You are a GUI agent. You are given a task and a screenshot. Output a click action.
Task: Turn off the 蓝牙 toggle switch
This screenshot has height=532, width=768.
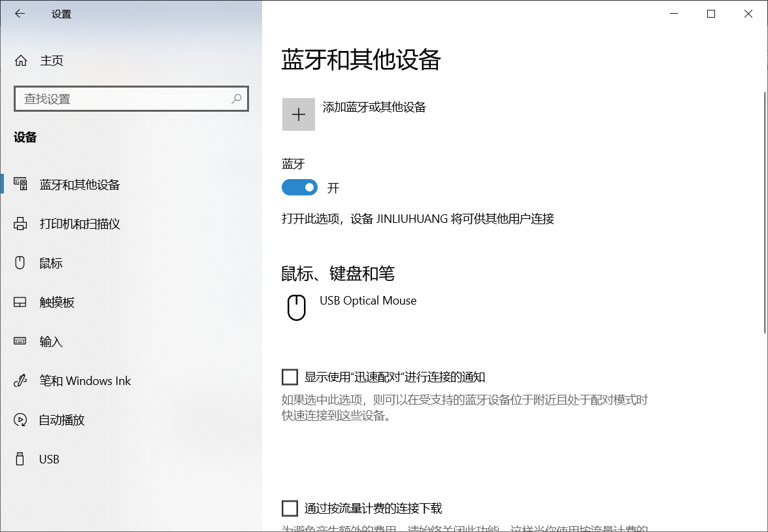pyautogui.click(x=299, y=188)
